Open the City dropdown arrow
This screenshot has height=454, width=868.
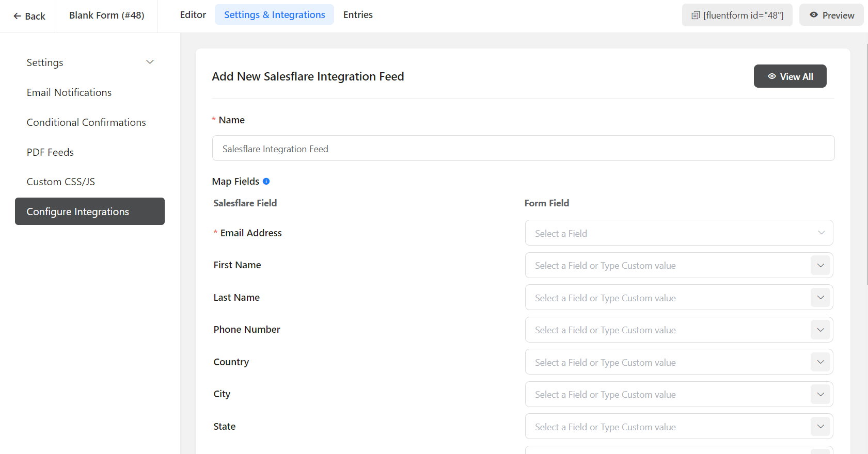820,395
